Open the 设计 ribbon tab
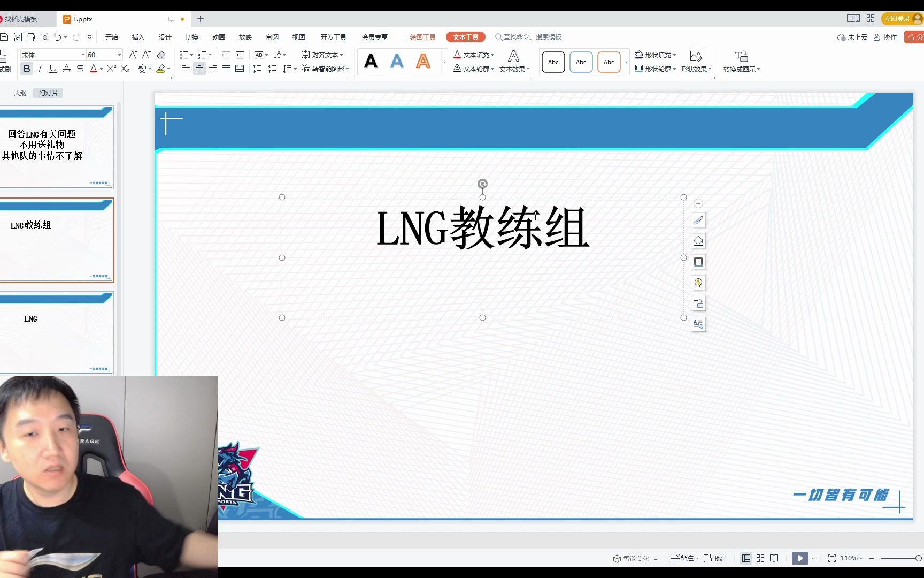The height and width of the screenshot is (578, 924). click(x=165, y=37)
